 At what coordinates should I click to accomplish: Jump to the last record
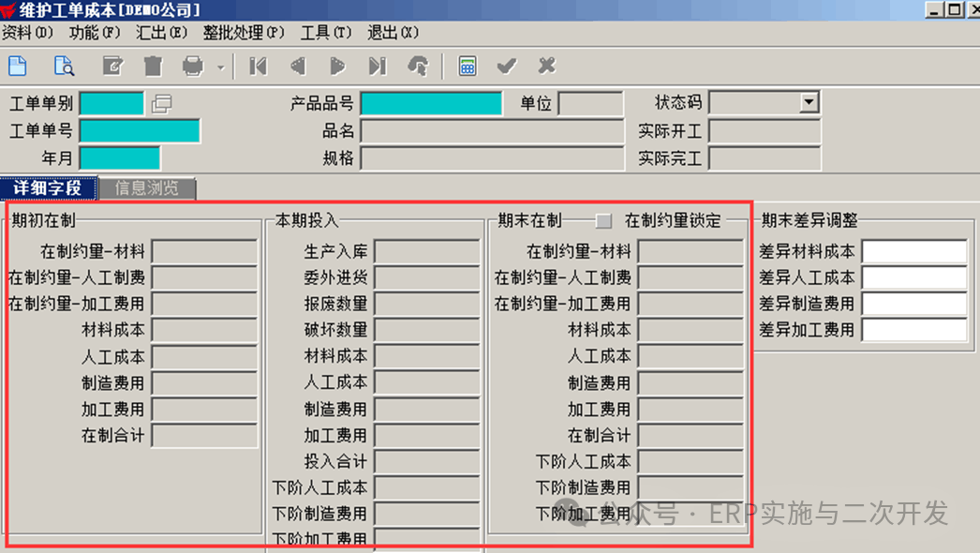coord(377,66)
